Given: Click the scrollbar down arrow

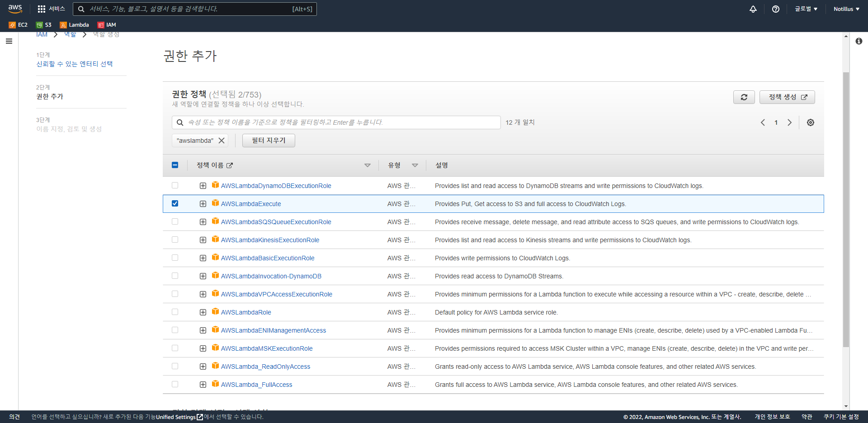Looking at the screenshot, I should coord(846,406).
